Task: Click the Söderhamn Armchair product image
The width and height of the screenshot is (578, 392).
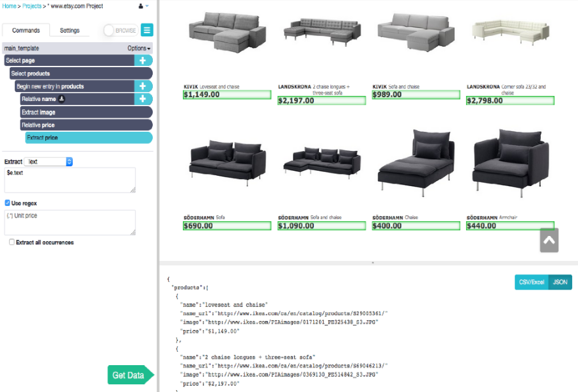Action: pos(510,163)
